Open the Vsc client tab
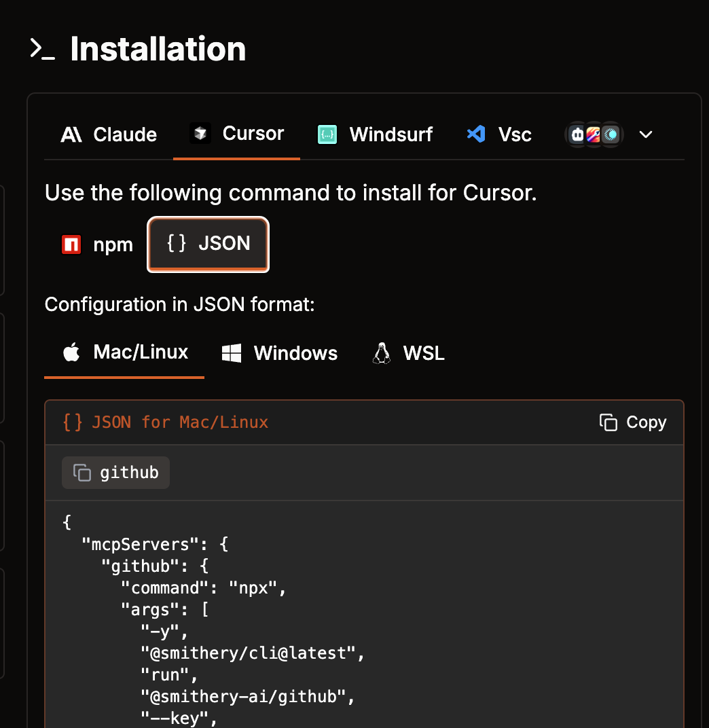Viewport: 709px width, 728px height. (x=499, y=134)
